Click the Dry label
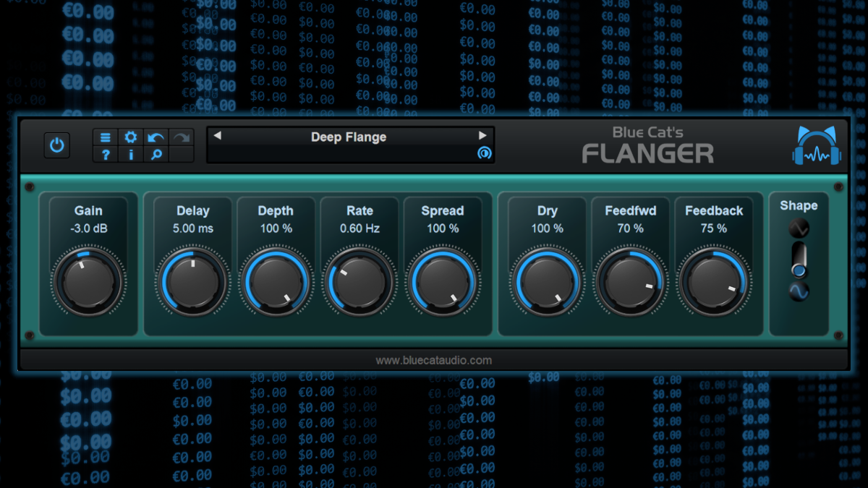This screenshot has width=868, height=488. tap(548, 211)
